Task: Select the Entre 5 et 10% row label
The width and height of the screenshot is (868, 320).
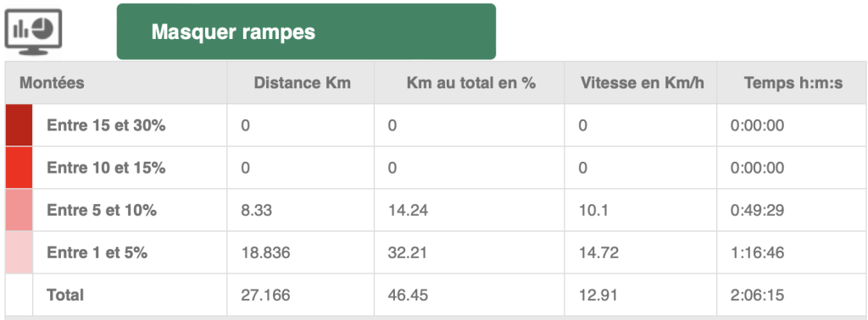Action: pyautogui.click(x=102, y=210)
